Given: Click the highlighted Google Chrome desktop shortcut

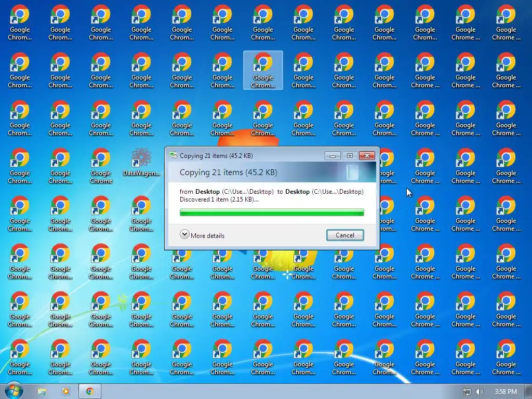Looking at the screenshot, I should (x=263, y=70).
